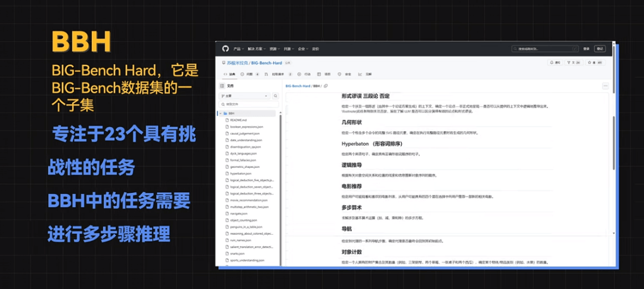Switch to the Security tab
This screenshot has width=644, height=289.
tap(345, 75)
